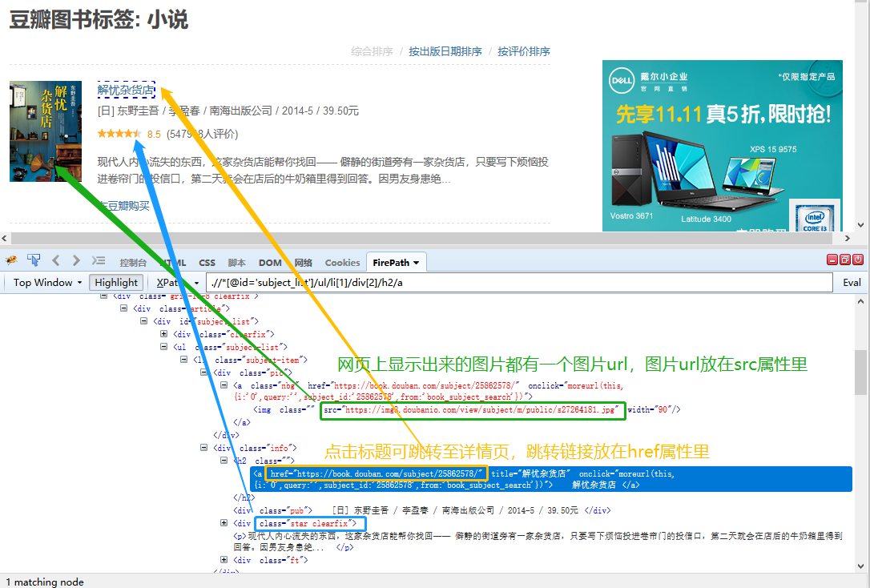Expand the div class="clearfix" node
Screen dimensions: 870x588
(x=163, y=333)
